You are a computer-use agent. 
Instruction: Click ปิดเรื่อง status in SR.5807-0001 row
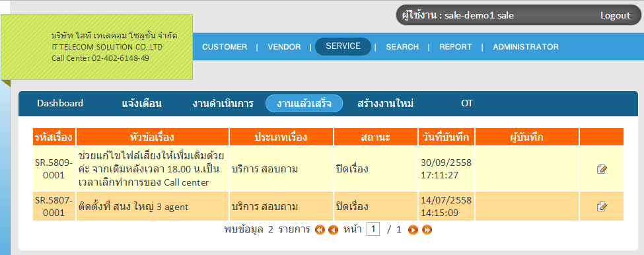point(352,207)
